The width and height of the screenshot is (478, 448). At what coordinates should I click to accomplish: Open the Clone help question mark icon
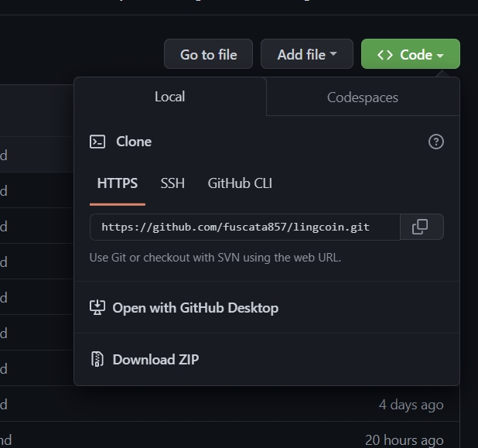[x=436, y=142]
